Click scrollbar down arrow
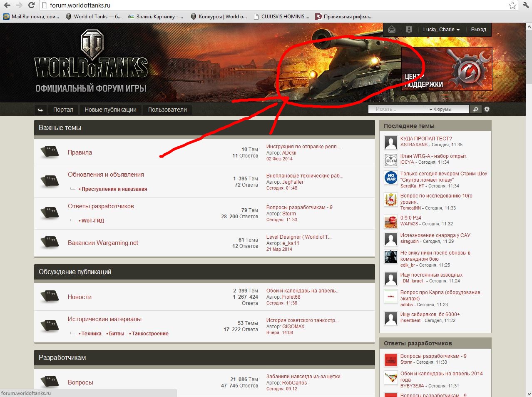Screen dimensions: 532x397 (x=529, y=393)
